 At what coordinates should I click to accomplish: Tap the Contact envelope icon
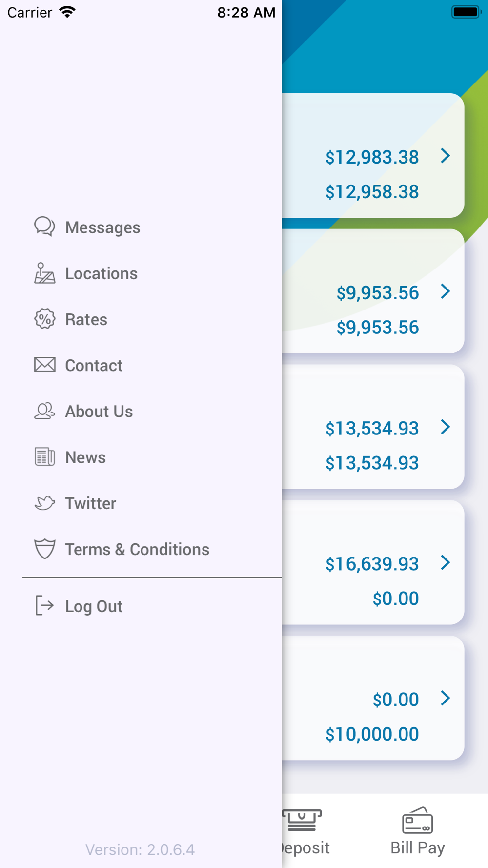(44, 365)
